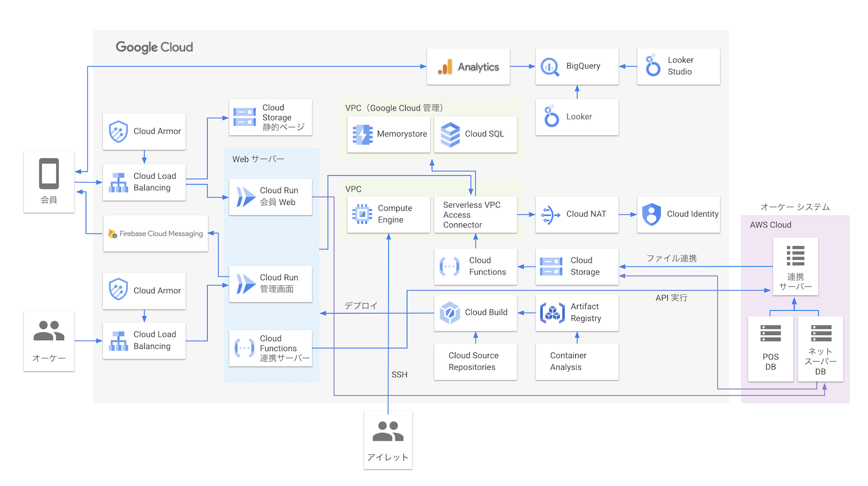Click the Cloud SQL stack icon
The width and height of the screenshot is (868, 486).
[450, 134]
